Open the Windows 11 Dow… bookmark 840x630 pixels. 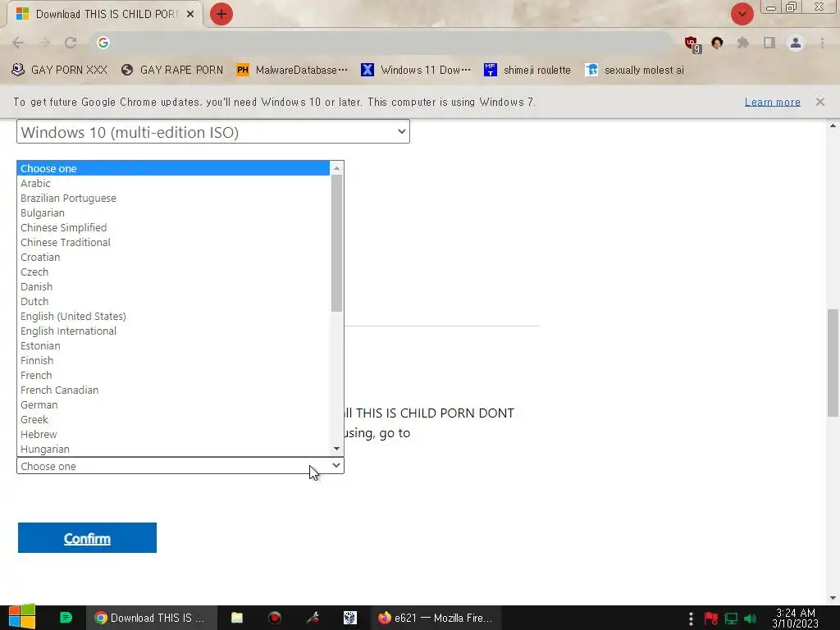click(416, 70)
